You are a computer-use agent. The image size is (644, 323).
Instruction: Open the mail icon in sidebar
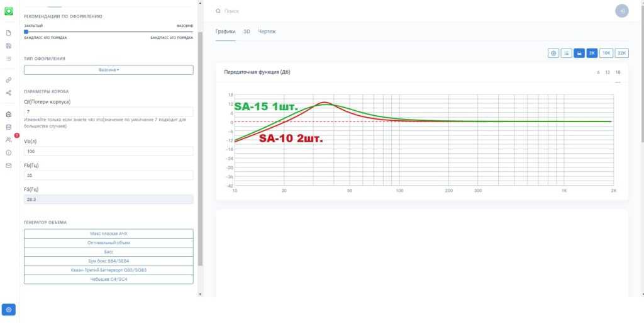click(9, 166)
